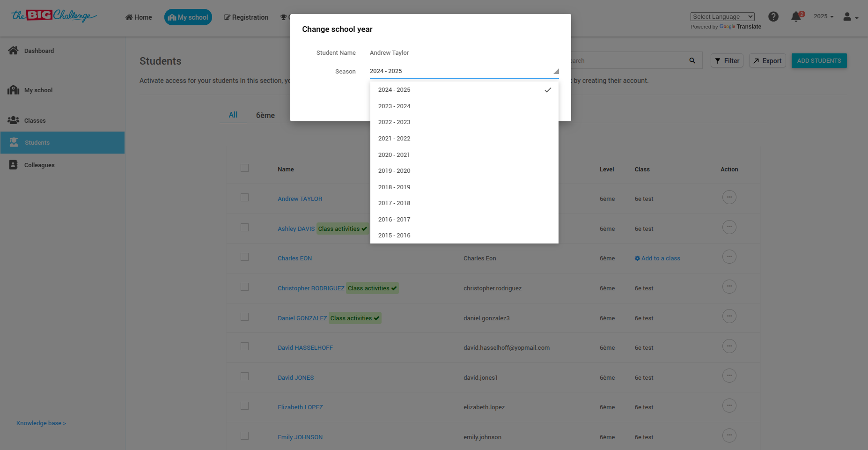Open Colleagues in the sidebar

(39, 165)
